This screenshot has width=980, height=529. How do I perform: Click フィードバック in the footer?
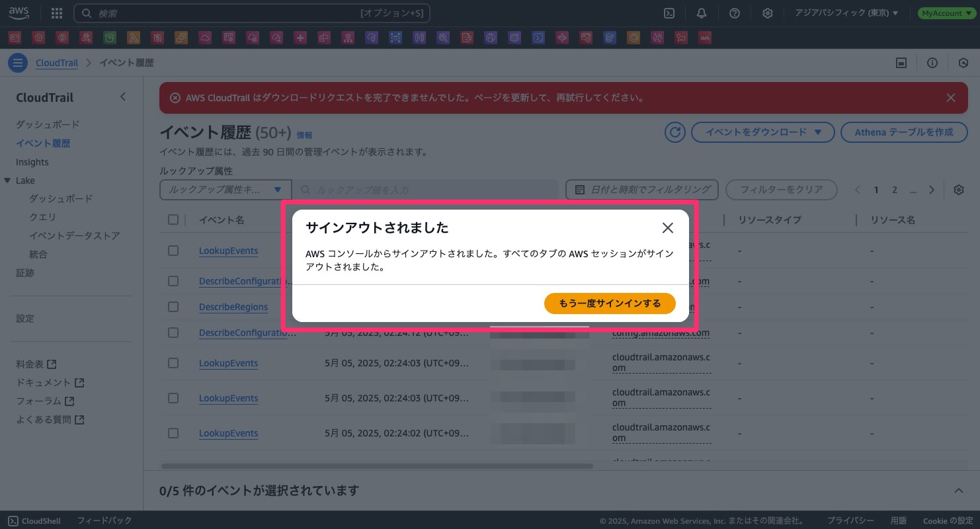click(x=104, y=520)
